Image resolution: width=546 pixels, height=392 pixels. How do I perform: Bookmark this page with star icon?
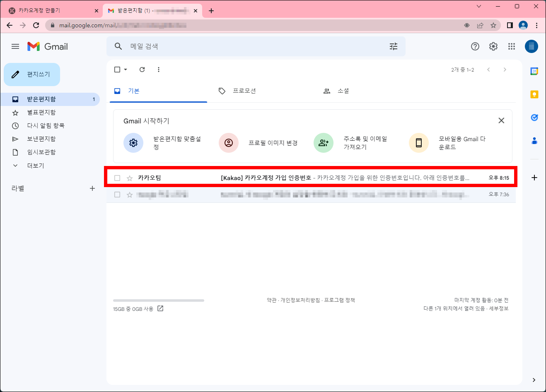tap(493, 25)
